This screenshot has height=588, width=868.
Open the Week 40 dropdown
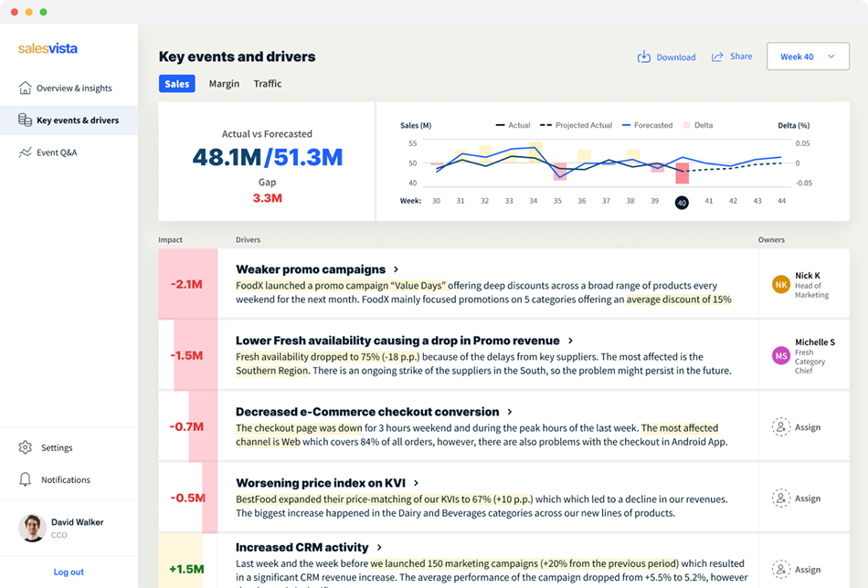click(x=808, y=56)
